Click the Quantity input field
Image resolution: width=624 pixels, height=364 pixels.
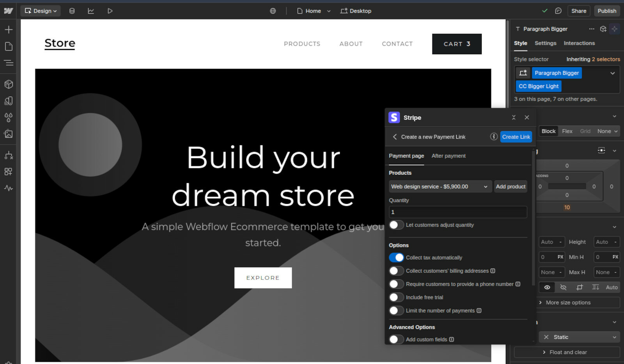[x=457, y=212]
